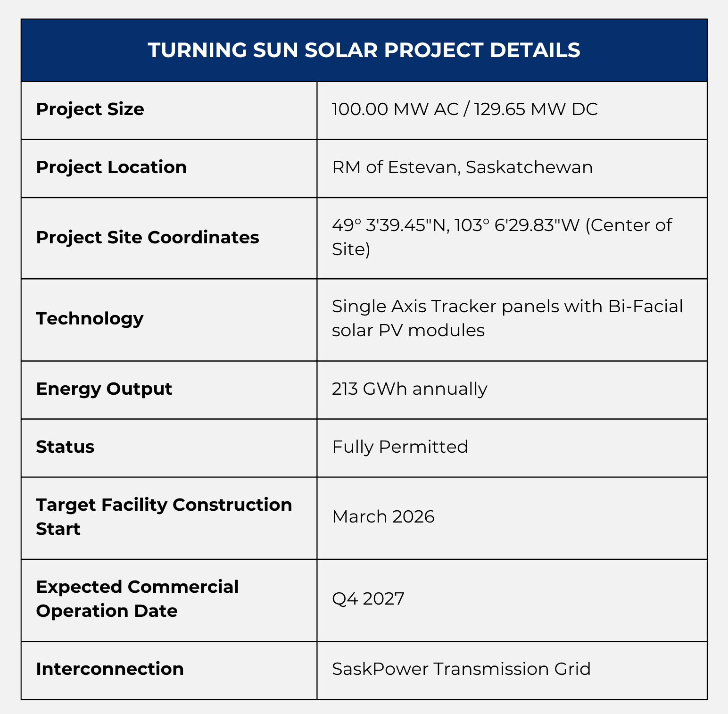Click the site coordinates value cell
The image size is (728, 714).
click(502, 237)
